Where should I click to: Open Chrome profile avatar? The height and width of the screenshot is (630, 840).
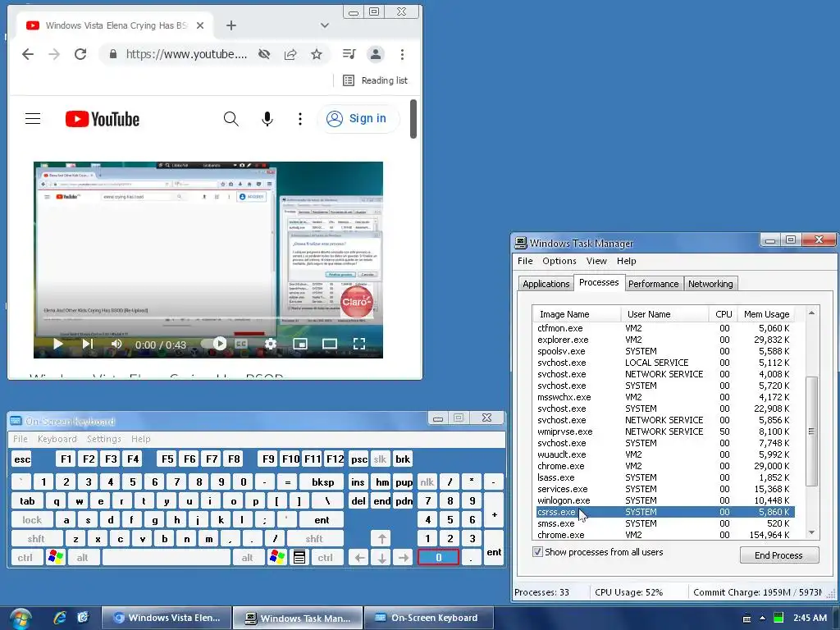(376, 53)
